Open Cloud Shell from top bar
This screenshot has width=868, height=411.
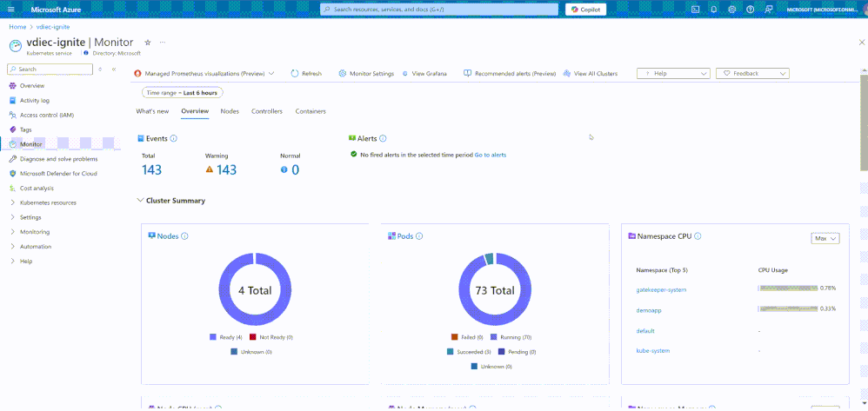coord(695,10)
